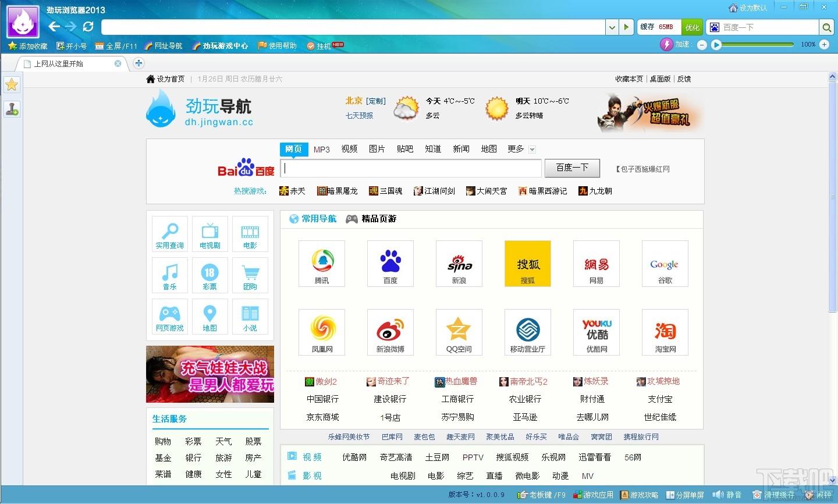The image size is (838, 504).
Task: Select the 图片 search tab
Action: click(x=377, y=149)
